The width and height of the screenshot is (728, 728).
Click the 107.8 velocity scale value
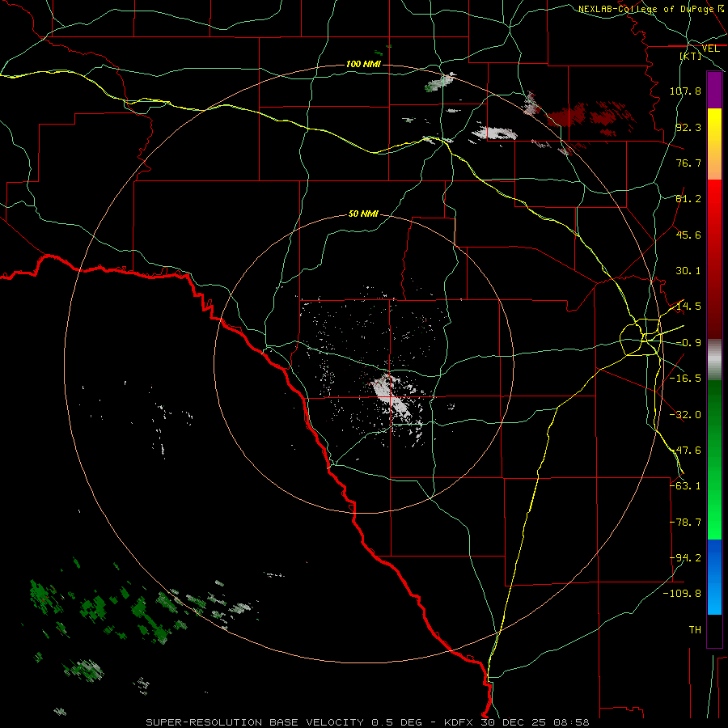pyautogui.click(x=685, y=91)
